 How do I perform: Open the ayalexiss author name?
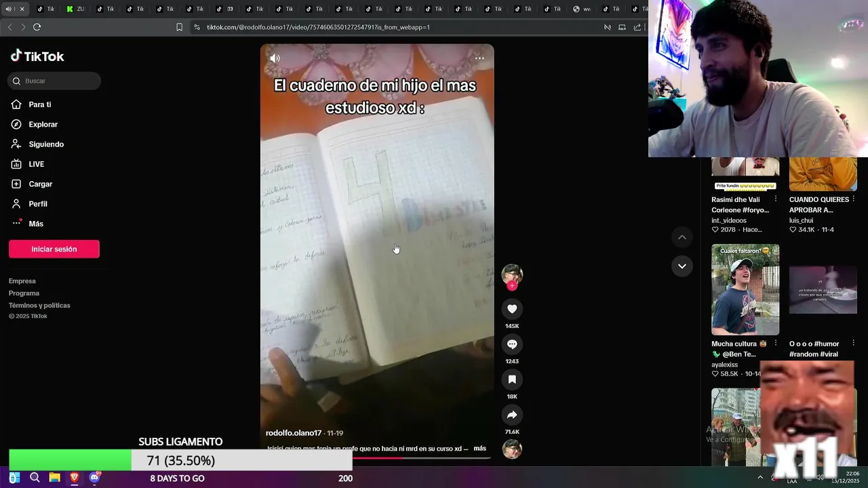(x=724, y=365)
